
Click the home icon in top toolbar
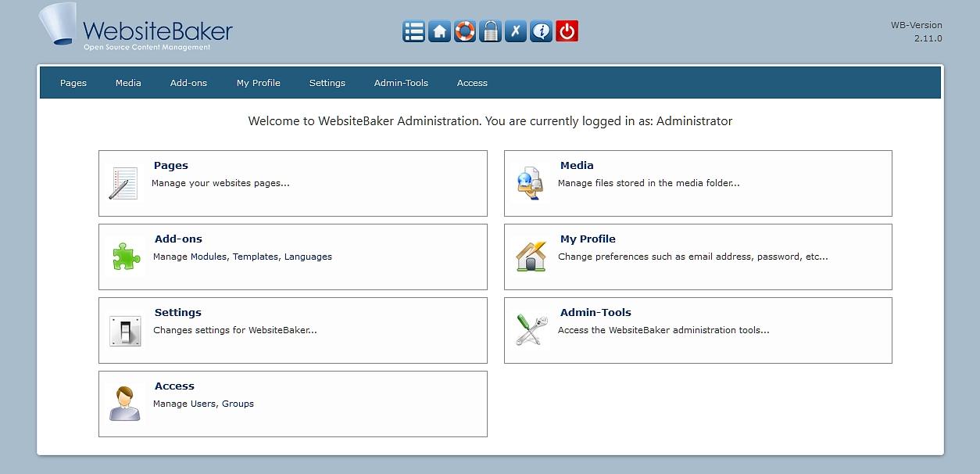coord(439,31)
